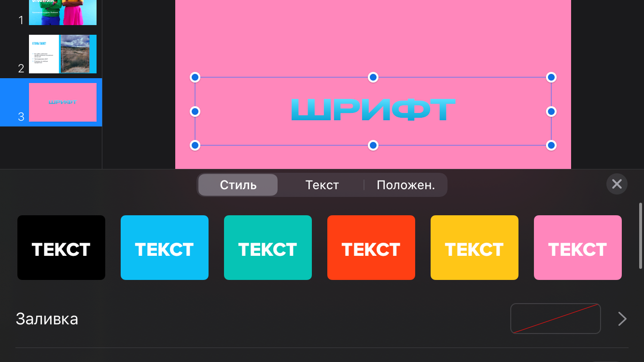Open slide 1 thumbnail in navigator

point(63,12)
